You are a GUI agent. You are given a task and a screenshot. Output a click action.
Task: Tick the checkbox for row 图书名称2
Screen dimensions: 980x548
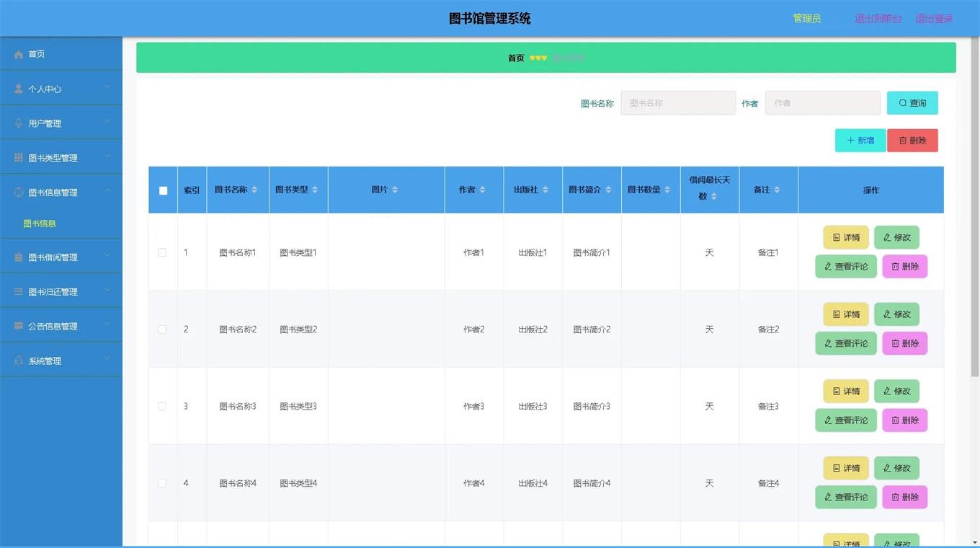[162, 330]
